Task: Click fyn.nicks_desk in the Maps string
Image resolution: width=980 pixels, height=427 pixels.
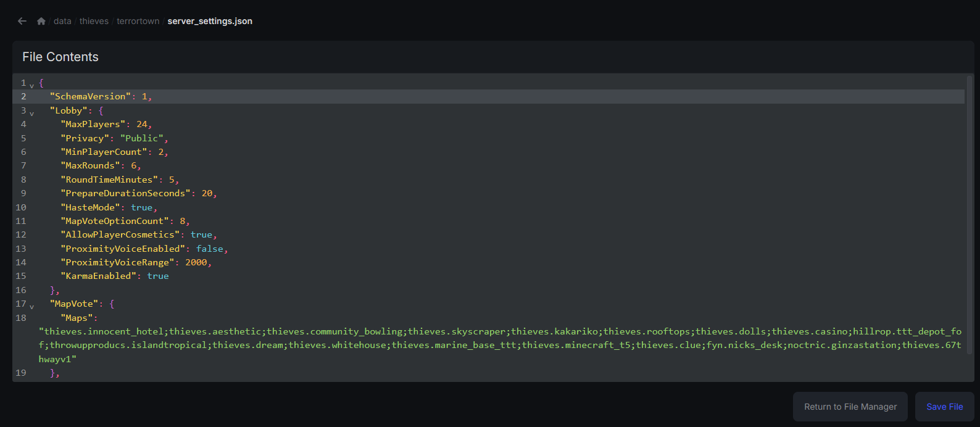Action: [744, 345]
